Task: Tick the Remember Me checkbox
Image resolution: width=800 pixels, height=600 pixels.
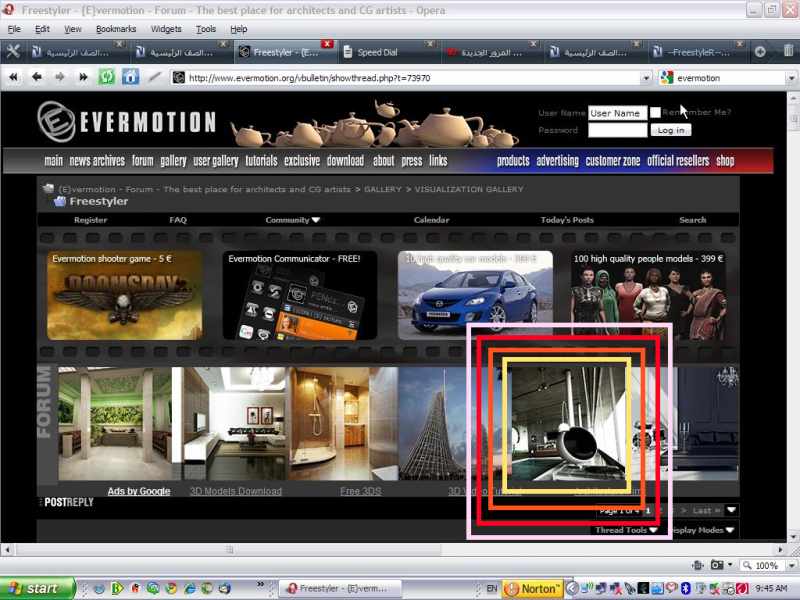Action: coord(656,112)
